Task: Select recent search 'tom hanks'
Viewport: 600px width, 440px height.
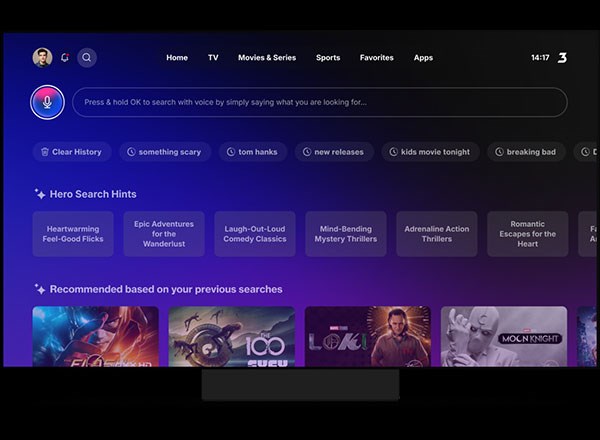Action: click(253, 152)
